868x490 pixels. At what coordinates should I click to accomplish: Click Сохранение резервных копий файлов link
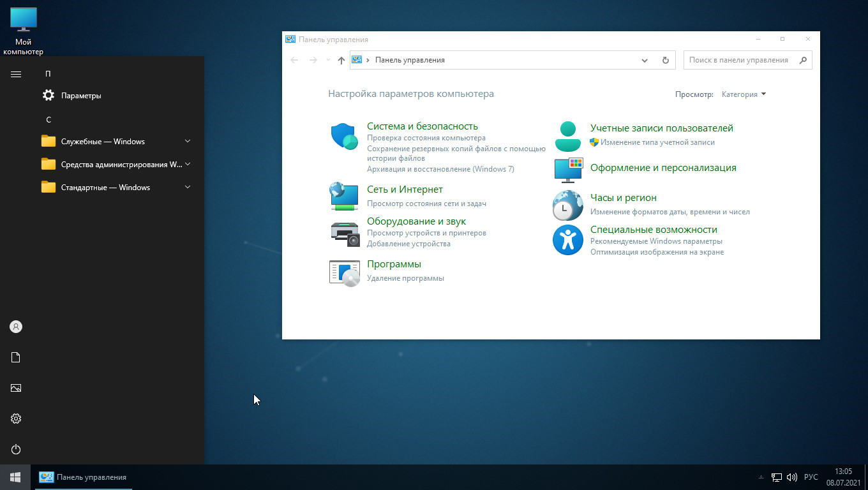[x=456, y=153]
